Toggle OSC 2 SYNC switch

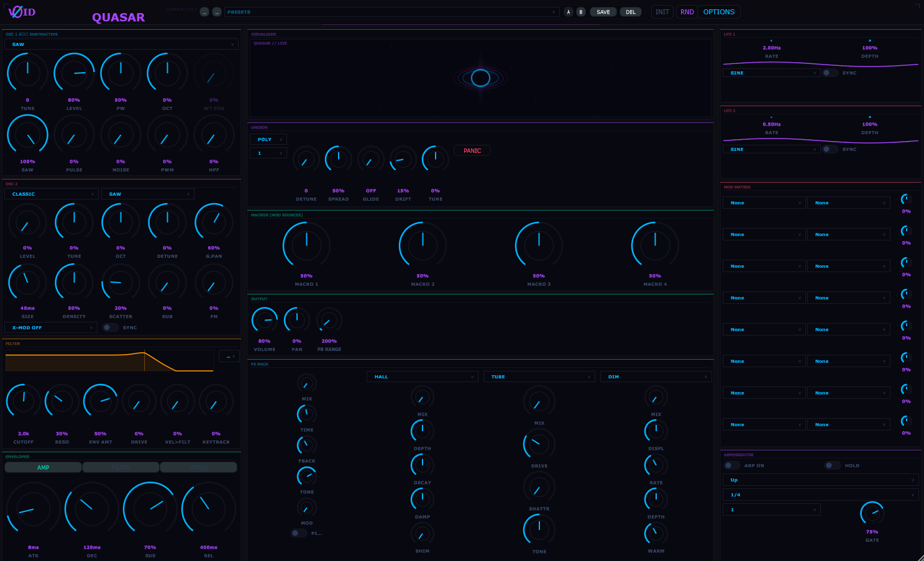click(x=111, y=327)
